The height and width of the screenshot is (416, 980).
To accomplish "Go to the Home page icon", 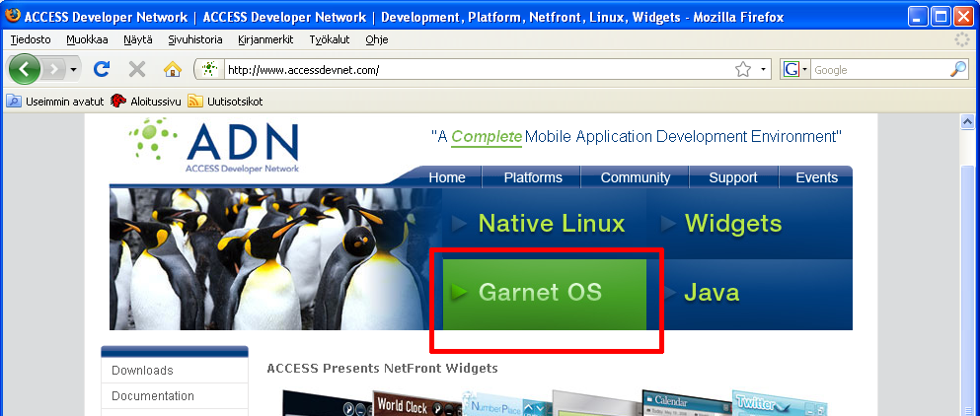I will pyautogui.click(x=173, y=69).
